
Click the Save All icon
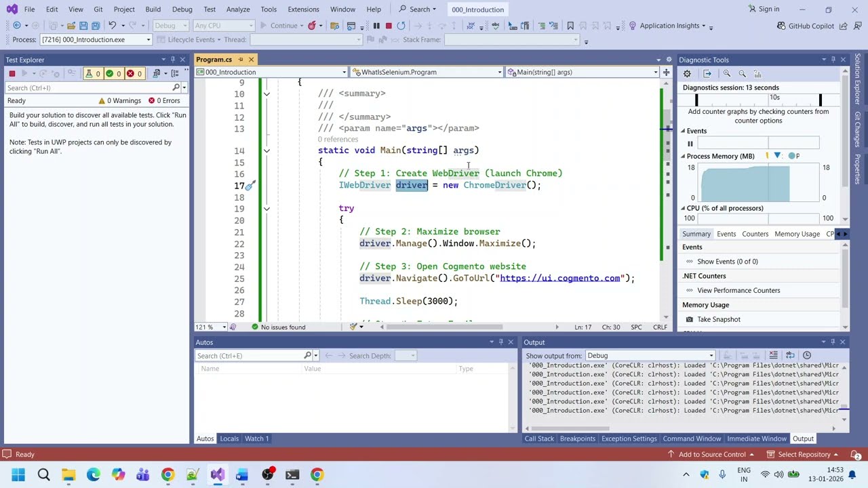pos(96,26)
